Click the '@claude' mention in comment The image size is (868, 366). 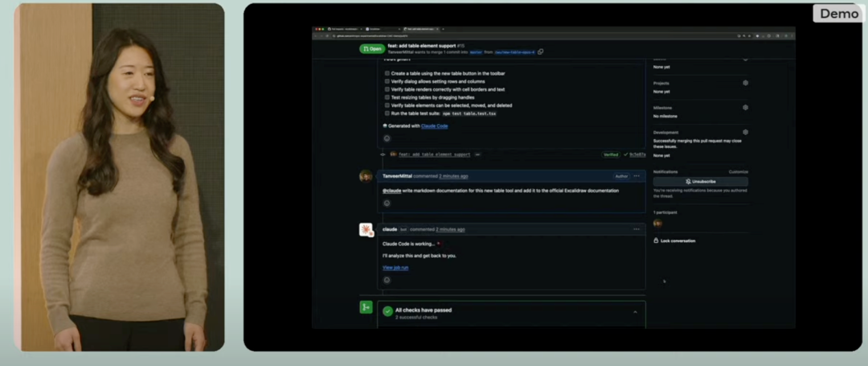pyautogui.click(x=391, y=191)
